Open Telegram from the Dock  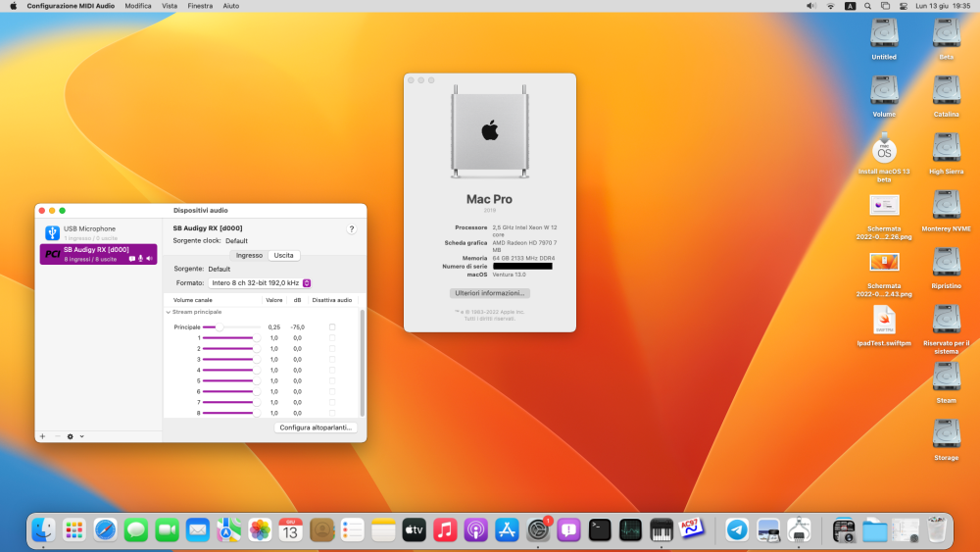tap(737, 530)
